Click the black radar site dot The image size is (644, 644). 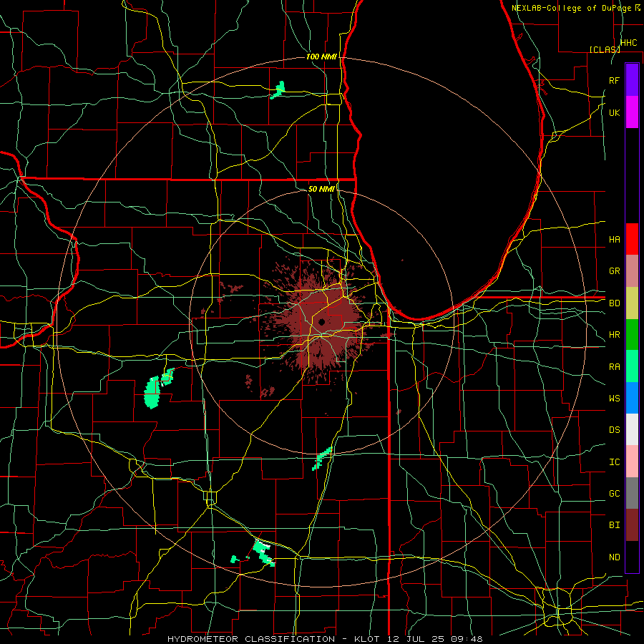pos(321,322)
